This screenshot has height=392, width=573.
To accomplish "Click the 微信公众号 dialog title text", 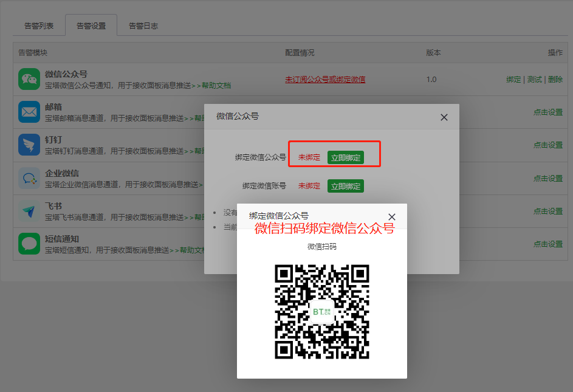I will click(x=238, y=116).
